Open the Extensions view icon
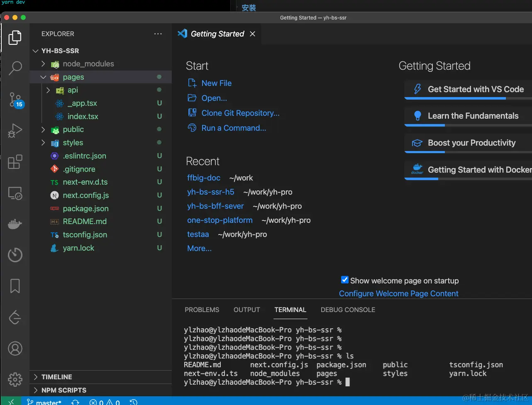The height and width of the screenshot is (405, 532). click(x=15, y=162)
